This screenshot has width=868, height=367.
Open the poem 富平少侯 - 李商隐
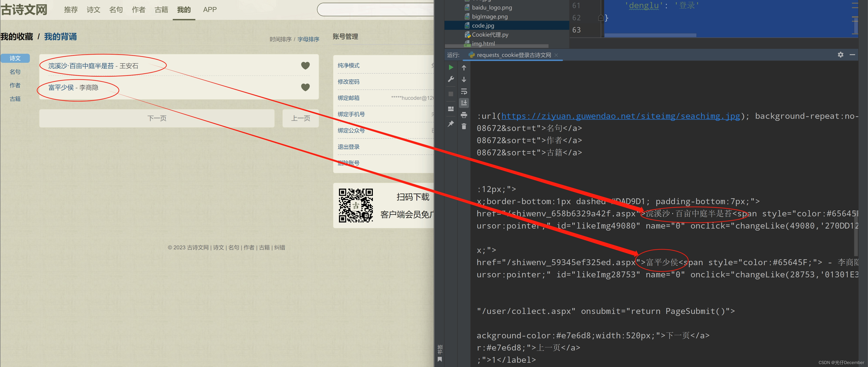click(x=73, y=88)
